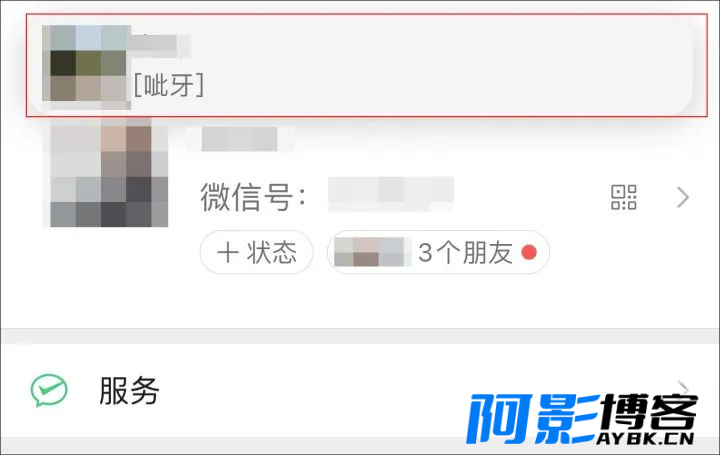Tap the red dot beside 3个朋友
This screenshot has height=455, width=720.
click(529, 252)
